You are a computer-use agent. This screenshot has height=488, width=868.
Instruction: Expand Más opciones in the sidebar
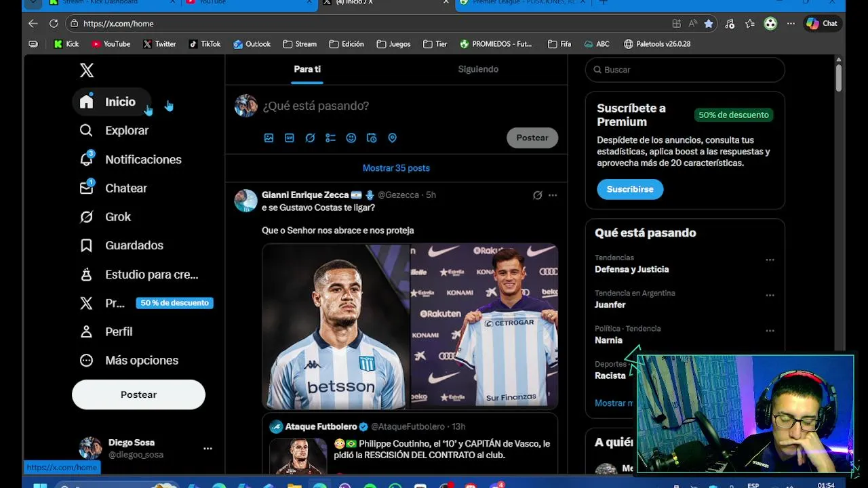(129, 360)
